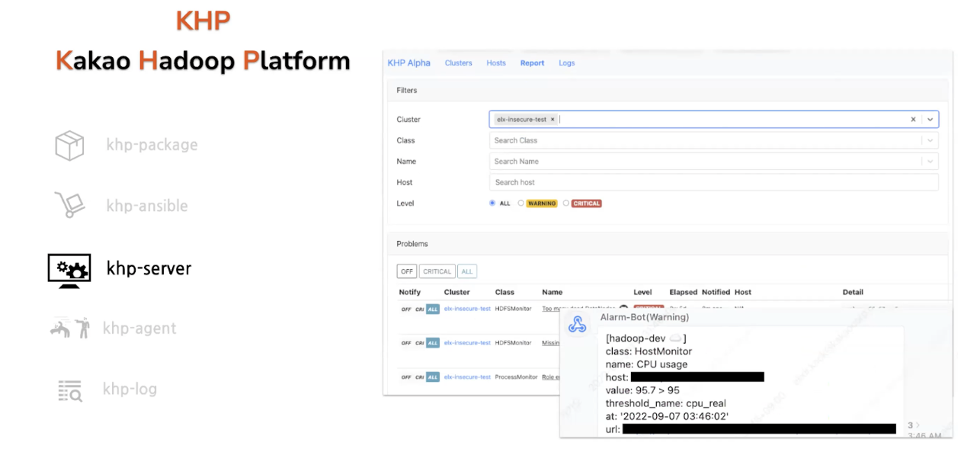Select the khp-server monitor gears icon
This screenshot has height=468, width=980.
(x=69, y=270)
